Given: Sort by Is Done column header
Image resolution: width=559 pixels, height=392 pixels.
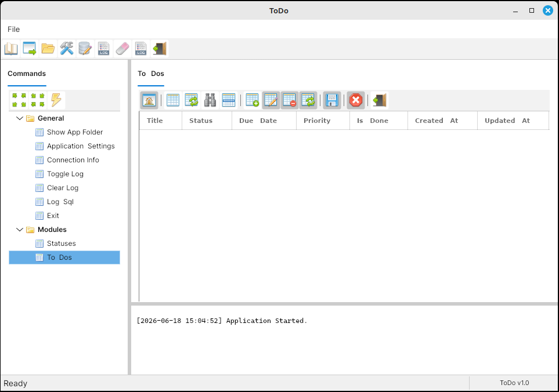Looking at the screenshot, I should pos(378,121).
